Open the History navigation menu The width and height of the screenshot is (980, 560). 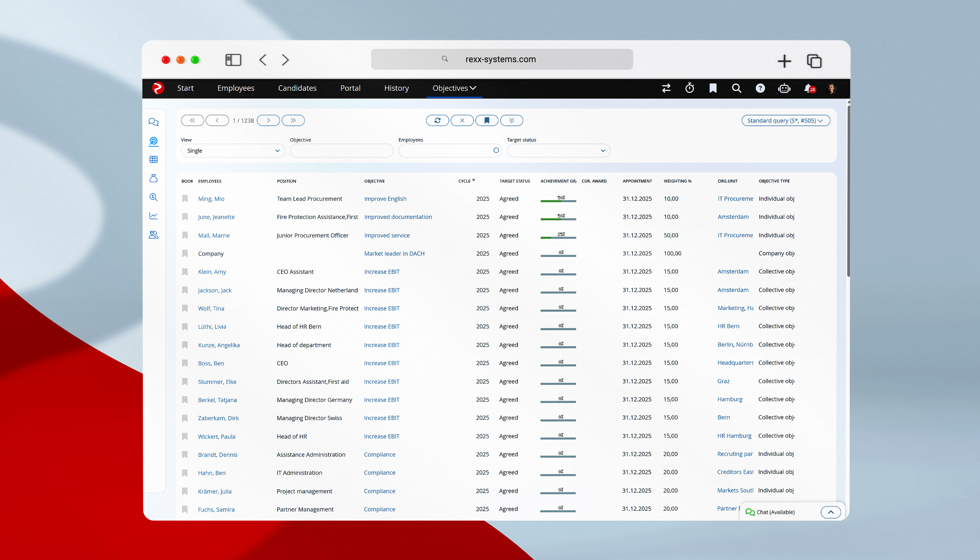tap(396, 88)
